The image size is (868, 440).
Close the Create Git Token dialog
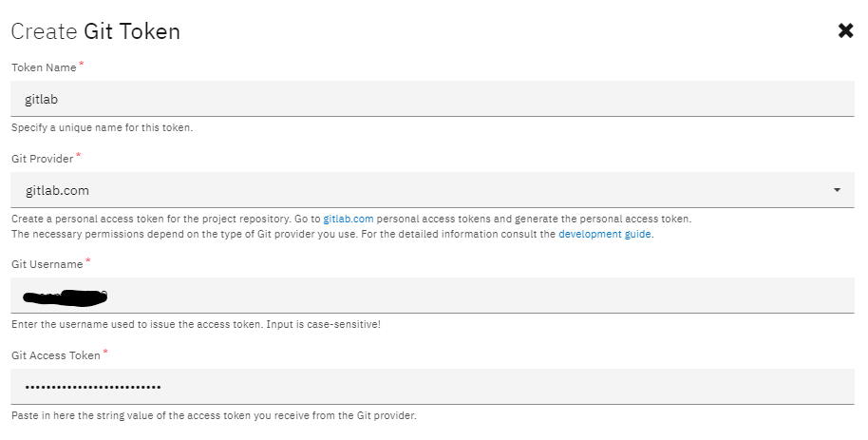click(845, 31)
